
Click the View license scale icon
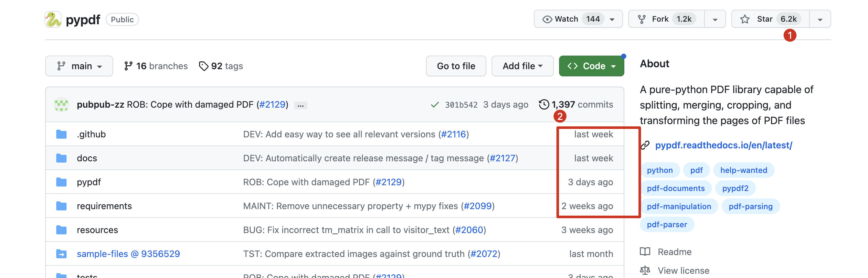coord(645,270)
